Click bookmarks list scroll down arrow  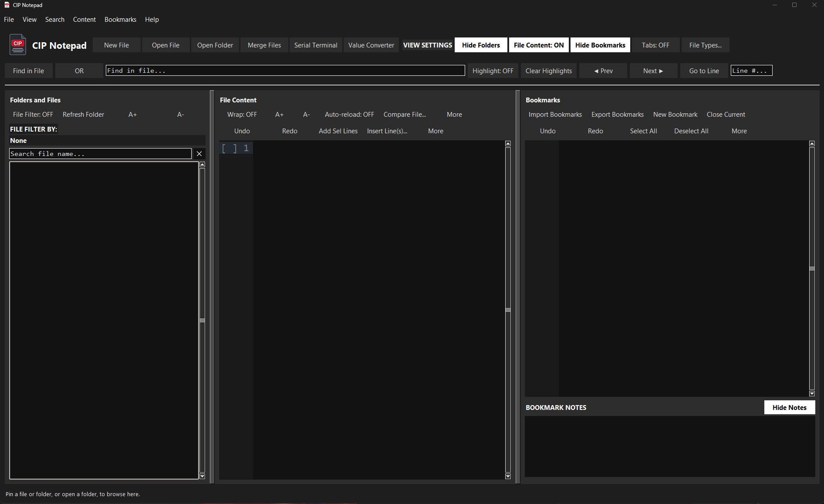[x=812, y=393]
